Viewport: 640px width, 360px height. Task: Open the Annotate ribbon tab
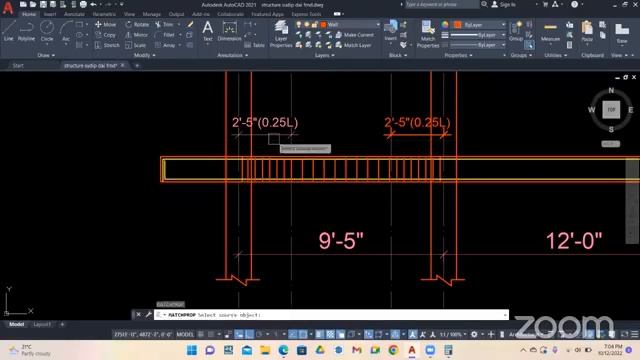click(74, 14)
